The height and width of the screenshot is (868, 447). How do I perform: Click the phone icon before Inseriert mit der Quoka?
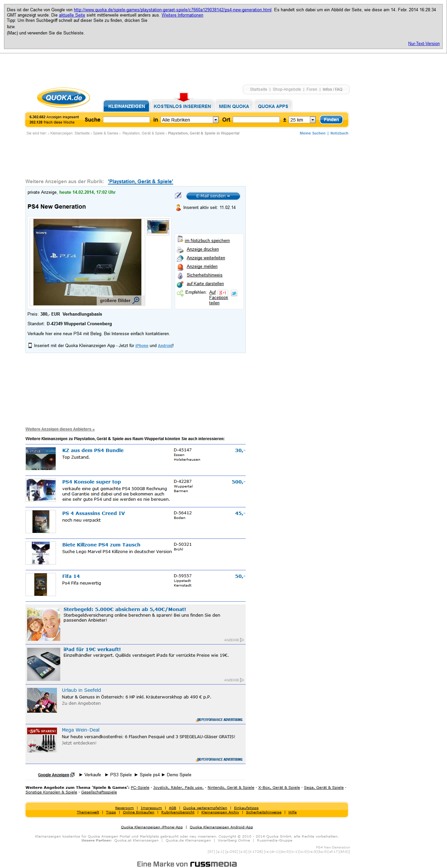click(x=30, y=345)
